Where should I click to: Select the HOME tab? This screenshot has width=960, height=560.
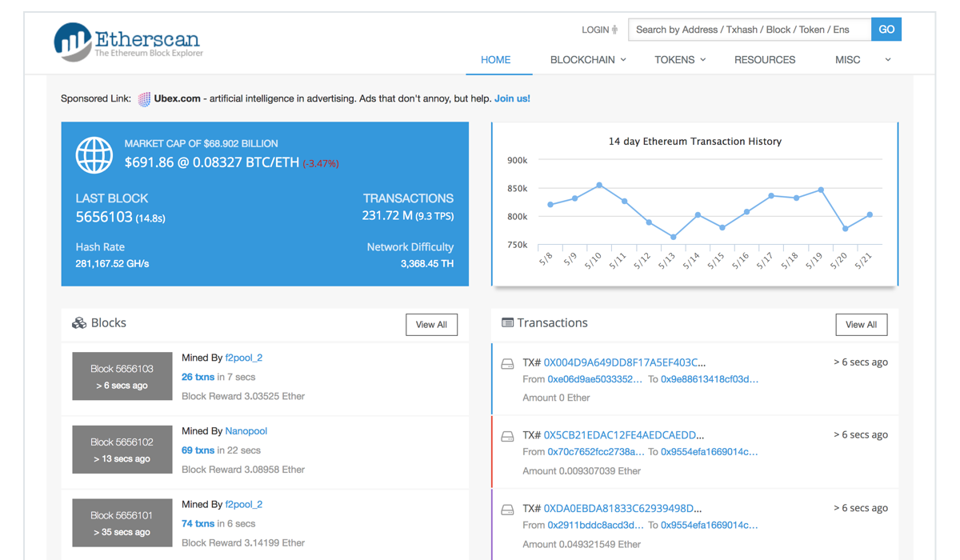click(496, 60)
